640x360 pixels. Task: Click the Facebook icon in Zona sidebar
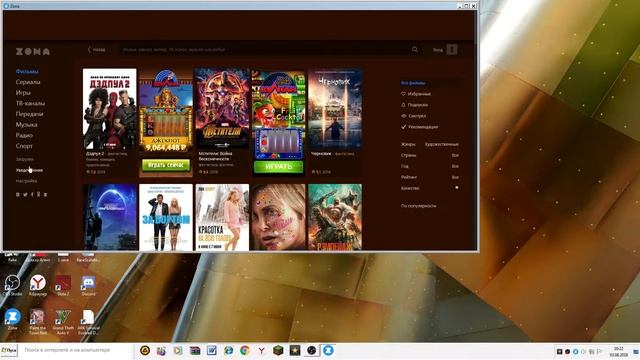(x=32, y=195)
